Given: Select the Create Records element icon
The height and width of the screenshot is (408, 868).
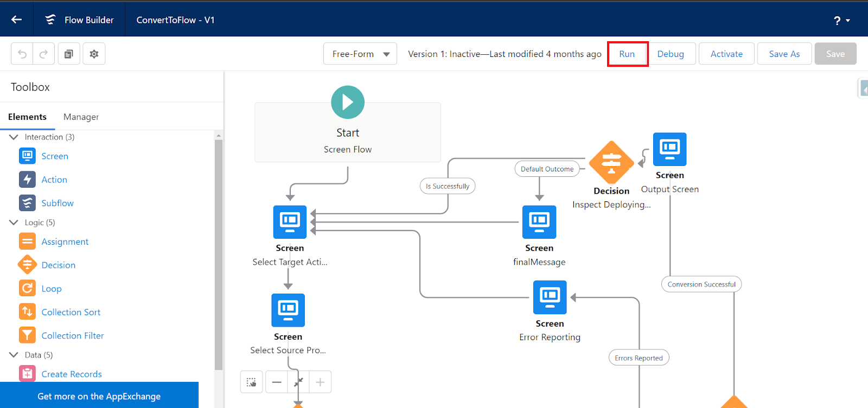Looking at the screenshot, I should [x=27, y=374].
